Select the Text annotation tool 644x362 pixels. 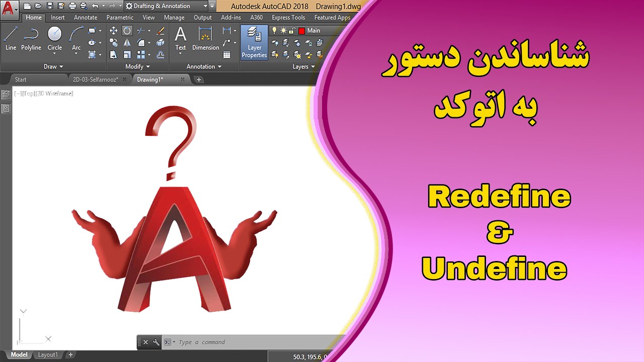181,39
